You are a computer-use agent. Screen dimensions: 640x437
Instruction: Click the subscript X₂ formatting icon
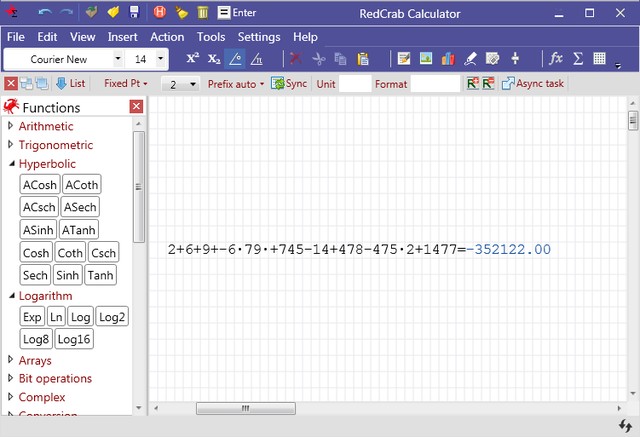tap(213, 59)
